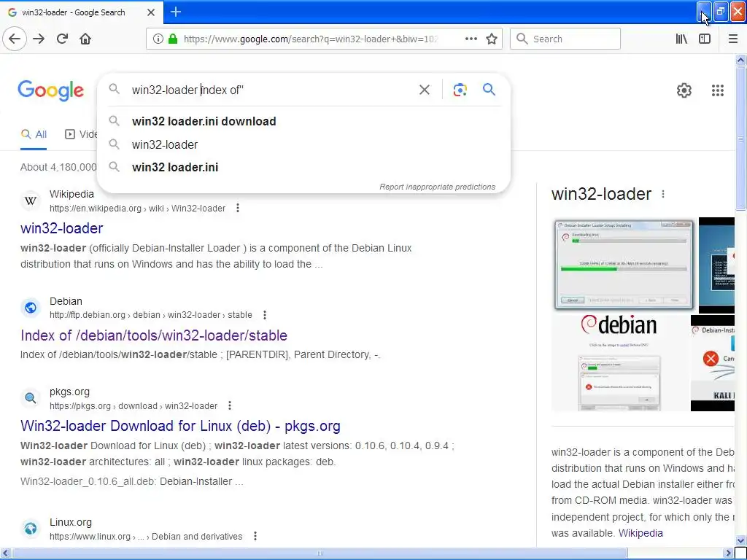
Task: Choose the suggestion win32-loader
Action: 304,145
